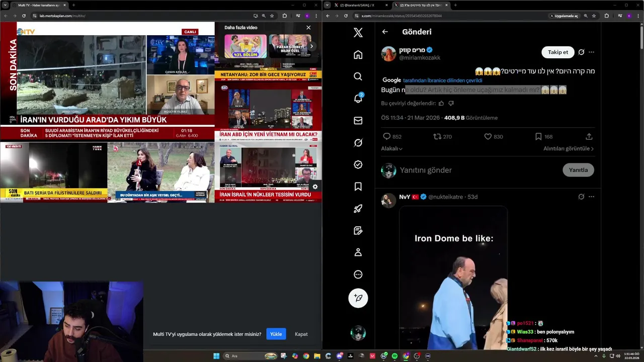Select the NTV live stream tile

[107, 81]
